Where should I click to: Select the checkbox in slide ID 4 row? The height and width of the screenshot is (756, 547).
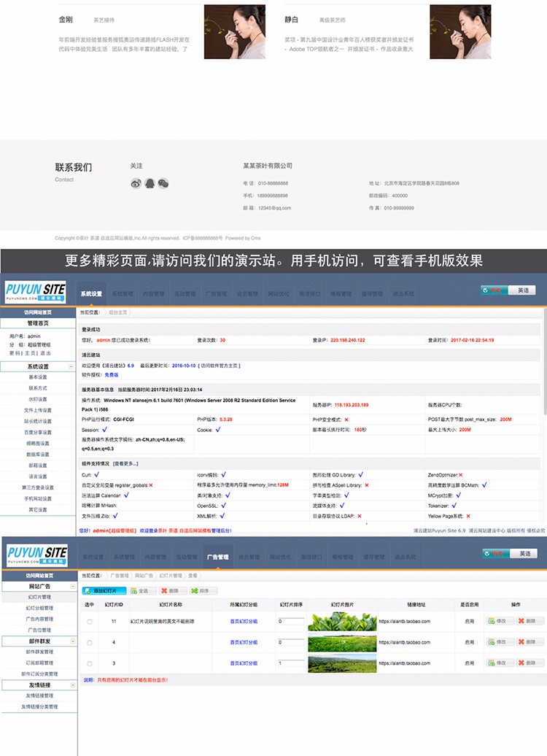(x=90, y=643)
